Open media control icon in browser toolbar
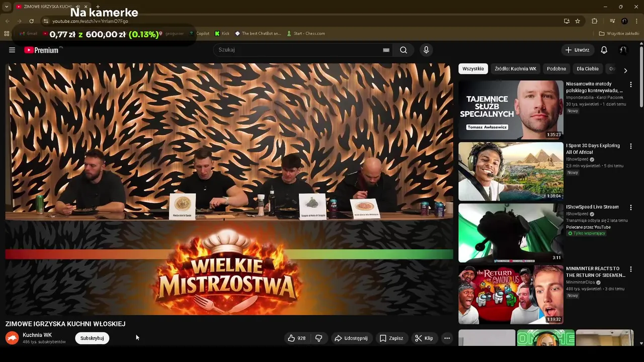The image size is (644, 362). (x=612, y=21)
